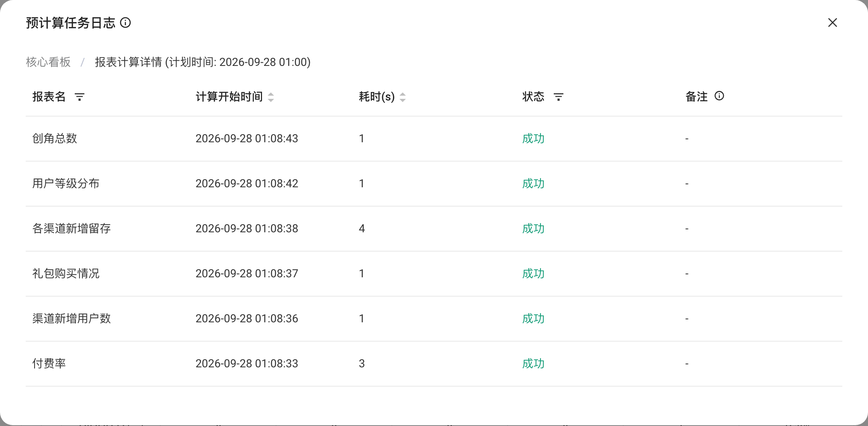The height and width of the screenshot is (426, 868).
Task: Click start time 2026-09-28 01:08:33
Action: coord(247,364)
